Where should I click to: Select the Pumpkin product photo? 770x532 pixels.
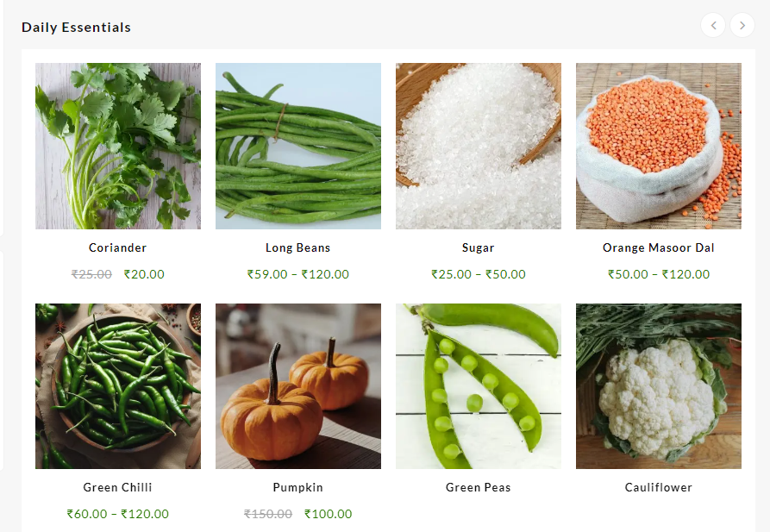(298, 386)
